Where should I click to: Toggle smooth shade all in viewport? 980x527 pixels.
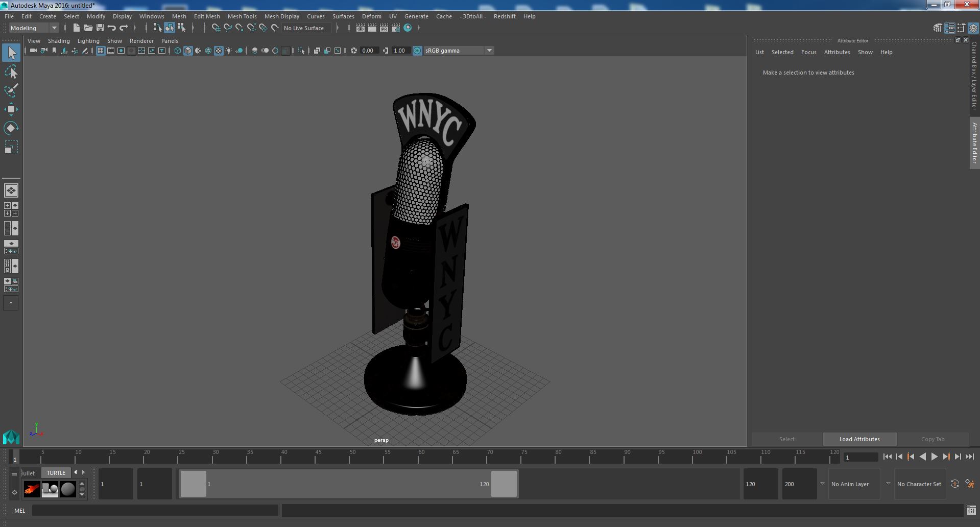pyautogui.click(x=188, y=51)
